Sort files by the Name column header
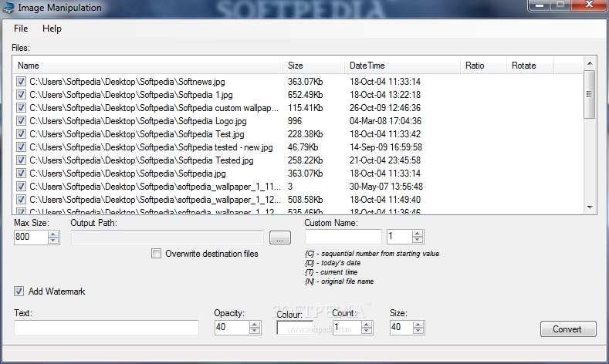The image size is (609, 364). click(x=147, y=66)
